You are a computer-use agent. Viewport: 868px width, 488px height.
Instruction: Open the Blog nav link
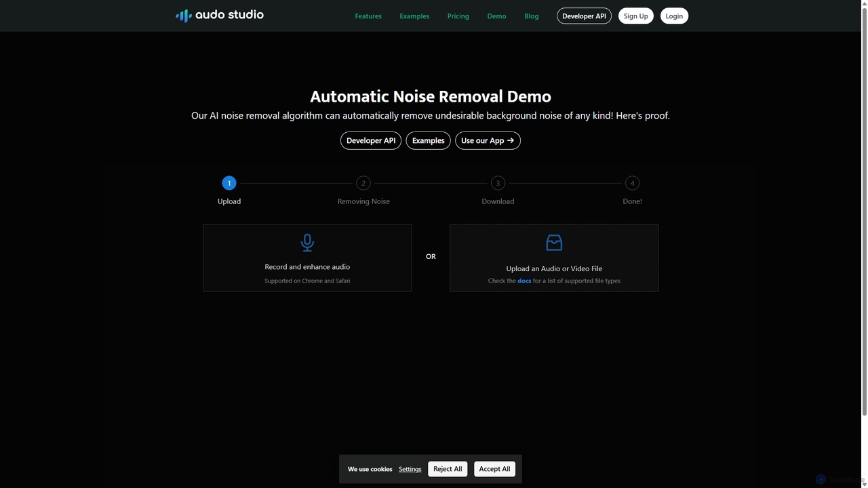tap(532, 16)
